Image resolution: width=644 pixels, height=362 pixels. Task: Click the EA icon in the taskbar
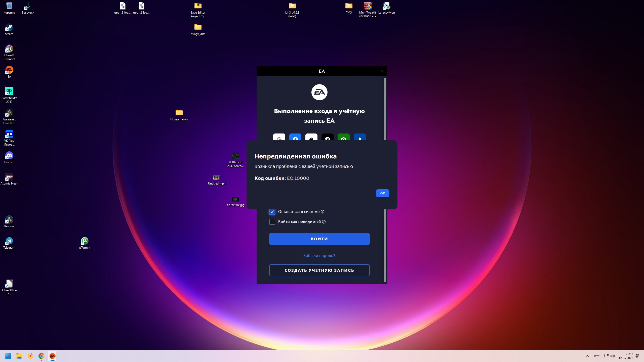click(52, 356)
